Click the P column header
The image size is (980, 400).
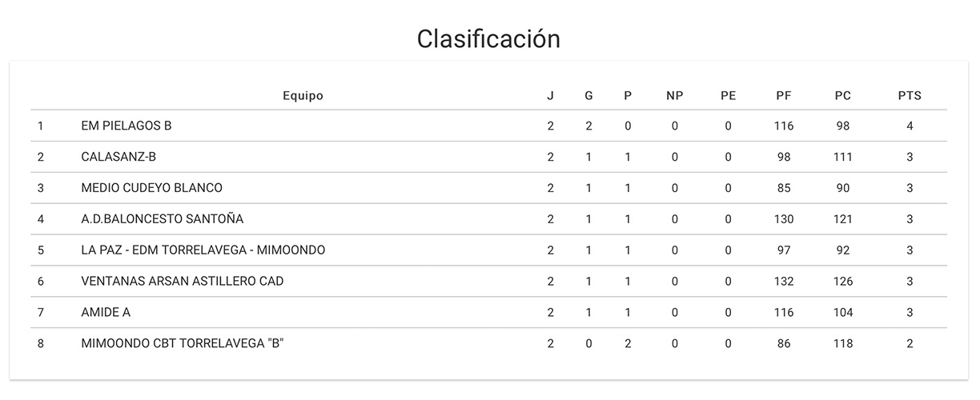628,96
